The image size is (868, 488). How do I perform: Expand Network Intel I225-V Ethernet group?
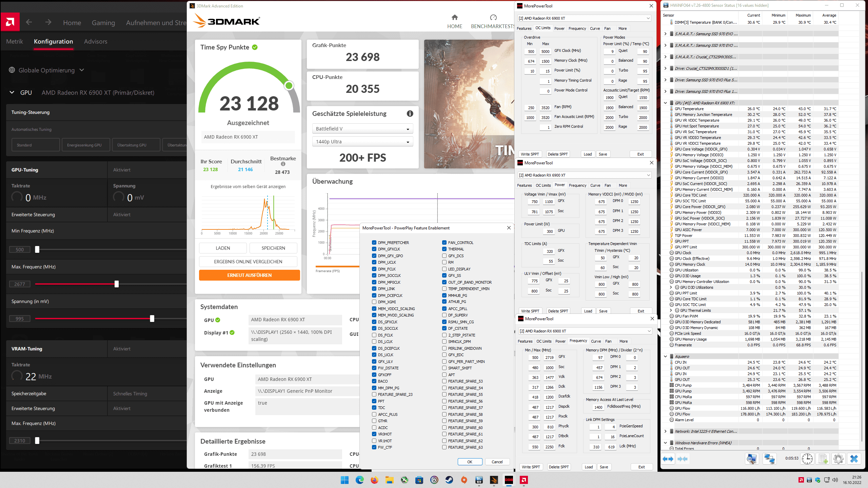tap(665, 431)
